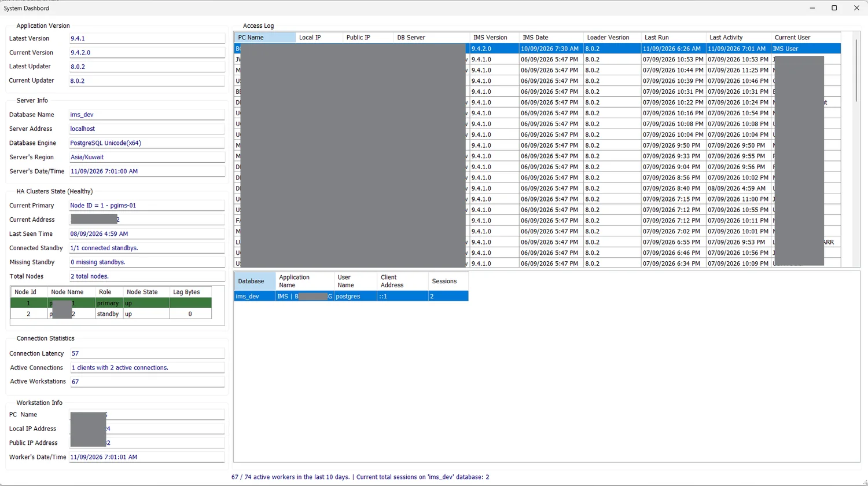Click the Connection Latency value 57

point(147,353)
